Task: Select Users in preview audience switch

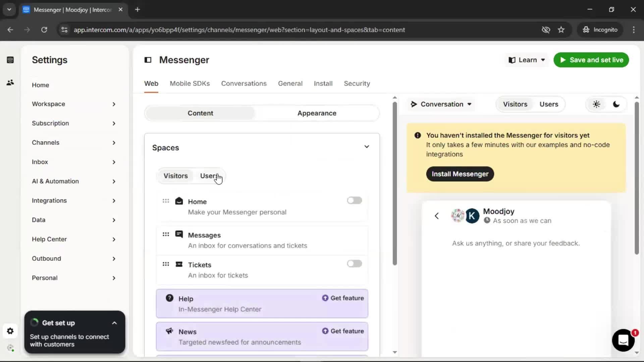Action: (x=549, y=104)
